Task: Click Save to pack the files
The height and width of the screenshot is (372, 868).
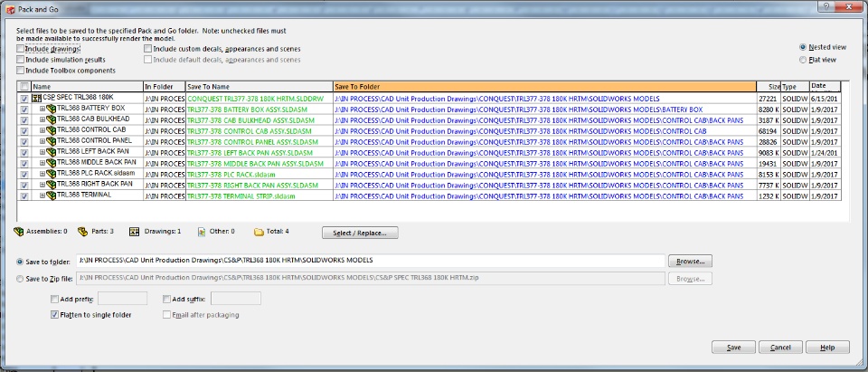Action: pos(733,348)
